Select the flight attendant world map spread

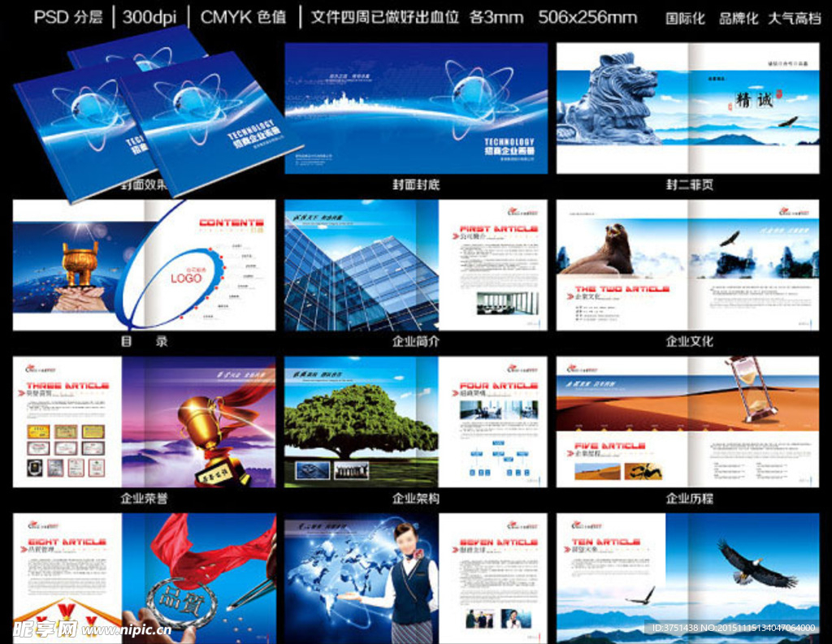415,577
